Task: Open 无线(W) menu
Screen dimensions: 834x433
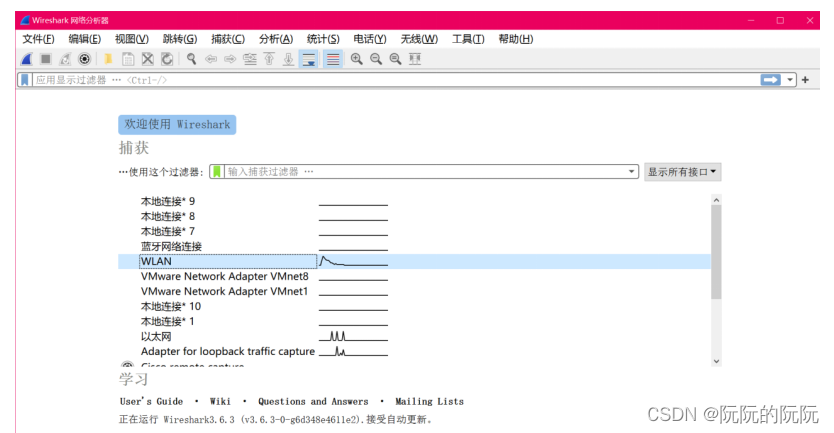Action: [x=419, y=39]
